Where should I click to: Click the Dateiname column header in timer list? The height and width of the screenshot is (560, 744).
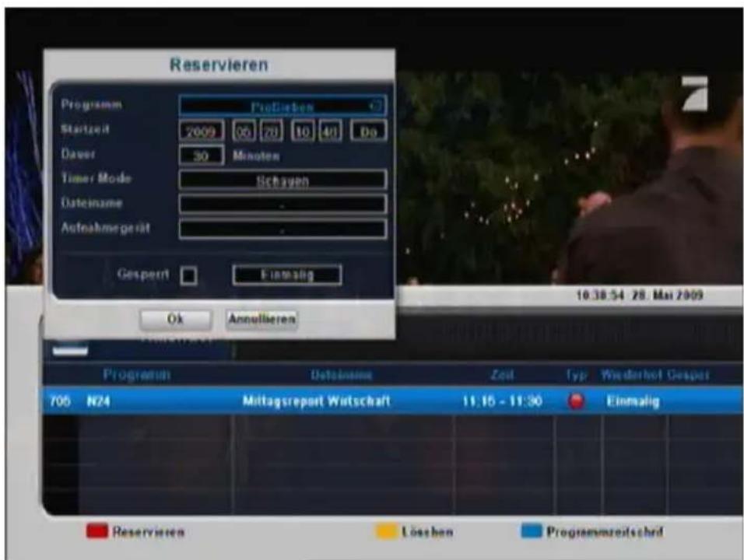(x=341, y=375)
